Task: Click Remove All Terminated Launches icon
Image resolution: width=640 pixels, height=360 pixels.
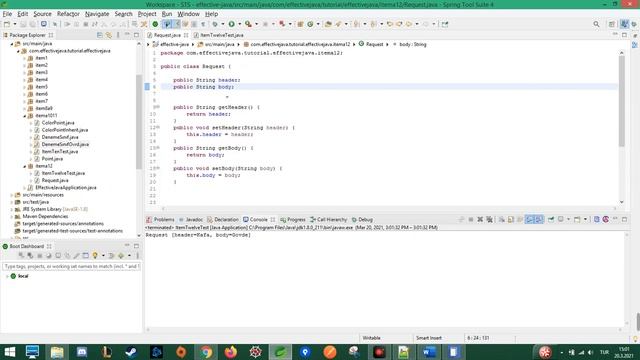Action: click(489, 220)
